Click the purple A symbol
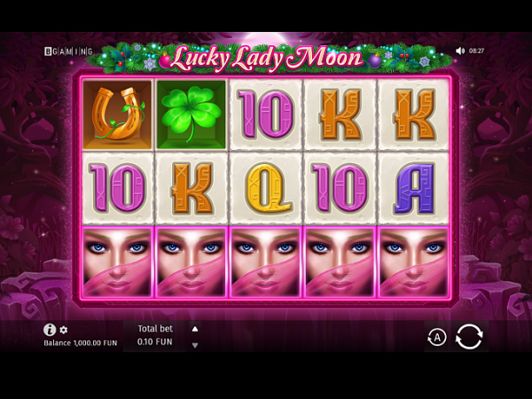 (414, 189)
